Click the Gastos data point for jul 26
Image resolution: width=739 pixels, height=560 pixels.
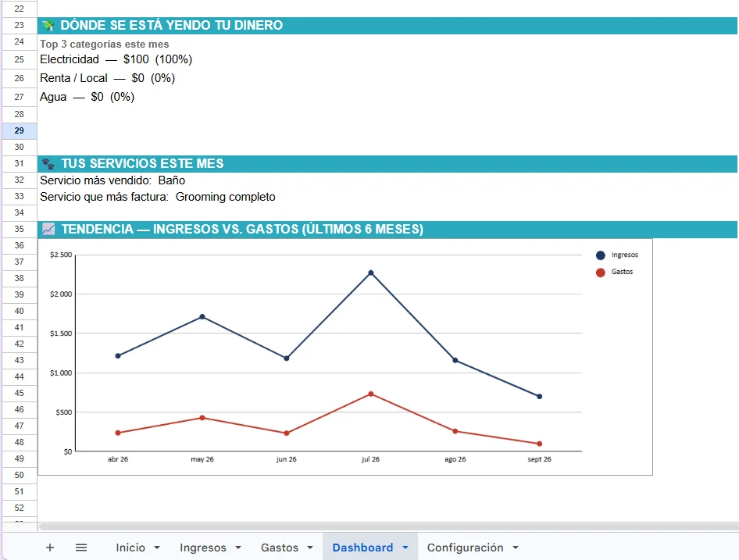(371, 394)
